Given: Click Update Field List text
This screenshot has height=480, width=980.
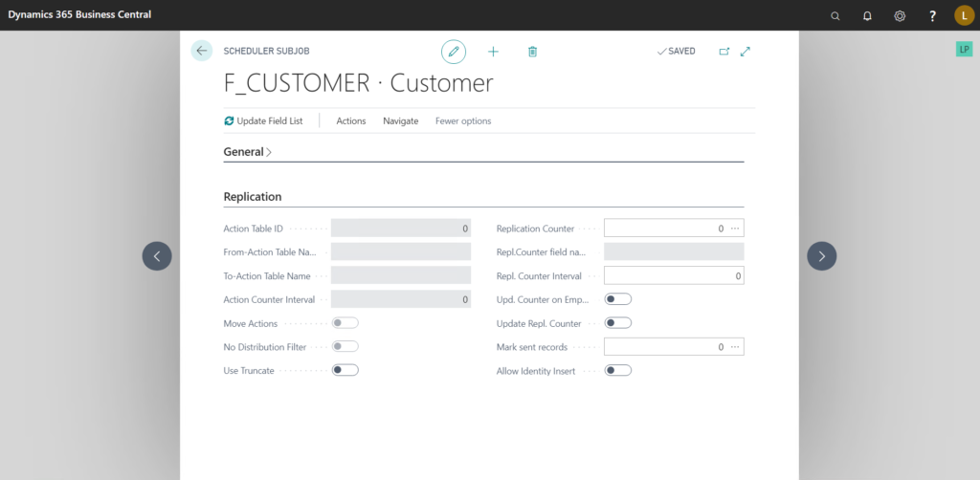Looking at the screenshot, I should 270,121.
